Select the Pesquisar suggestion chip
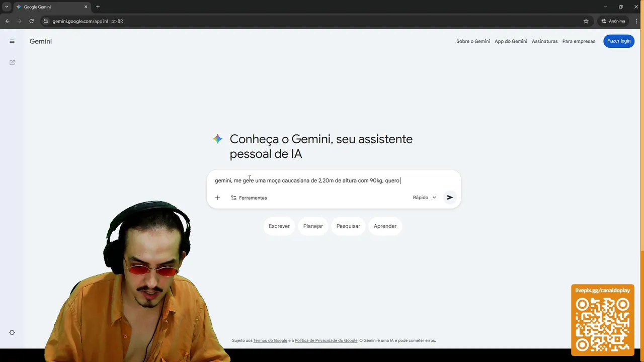Image resolution: width=644 pixels, height=362 pixels. point(348,226)
